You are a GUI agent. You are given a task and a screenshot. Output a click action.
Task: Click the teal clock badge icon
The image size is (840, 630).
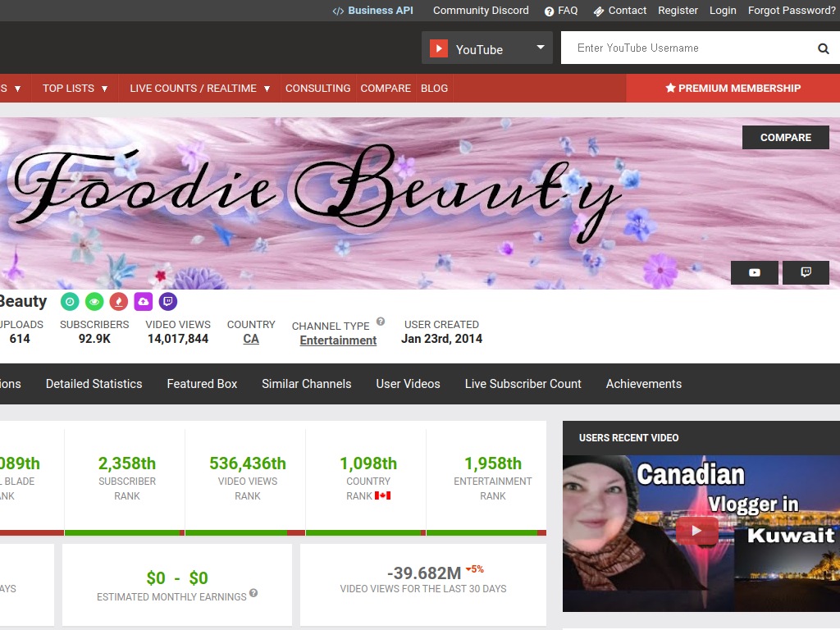[70, 302]
